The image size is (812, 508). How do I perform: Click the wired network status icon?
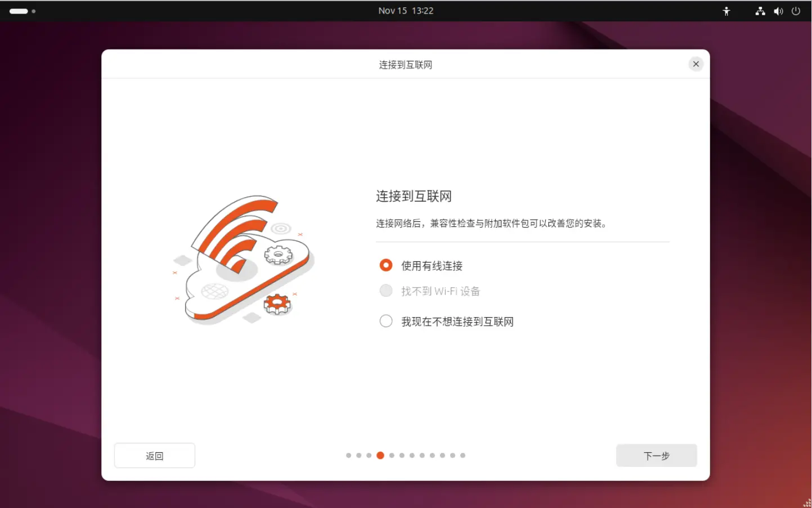(x=760, y=11)
